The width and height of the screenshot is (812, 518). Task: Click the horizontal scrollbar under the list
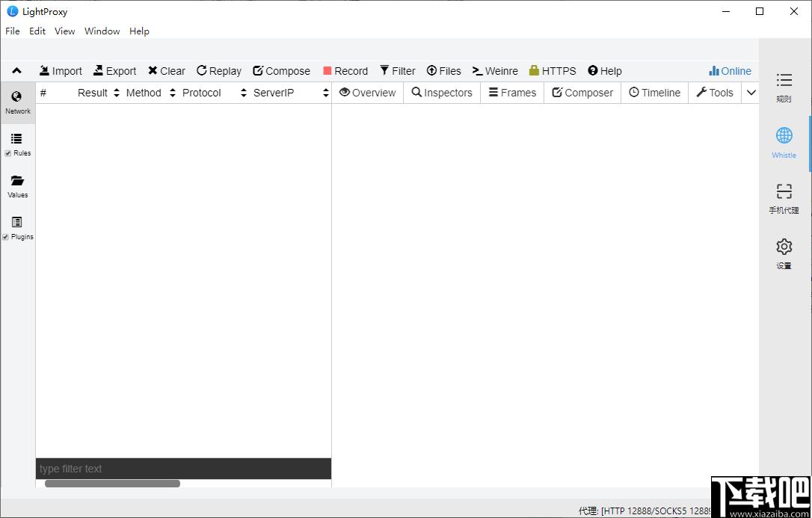112,484
